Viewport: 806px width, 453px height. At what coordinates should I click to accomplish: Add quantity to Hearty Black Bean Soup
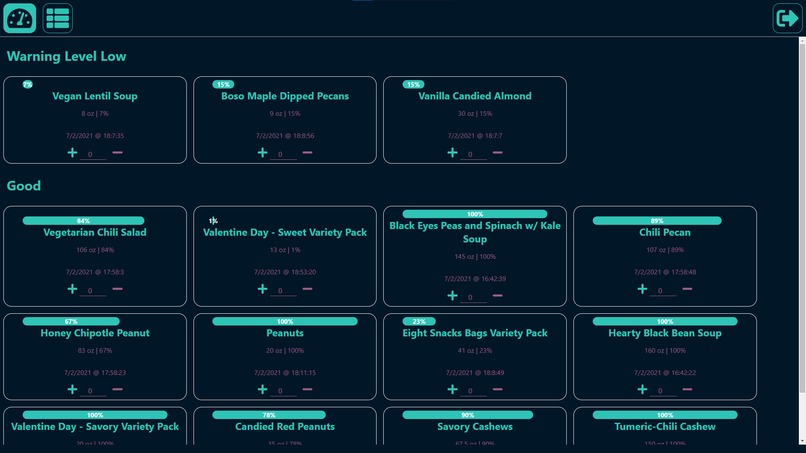point(643,390)
